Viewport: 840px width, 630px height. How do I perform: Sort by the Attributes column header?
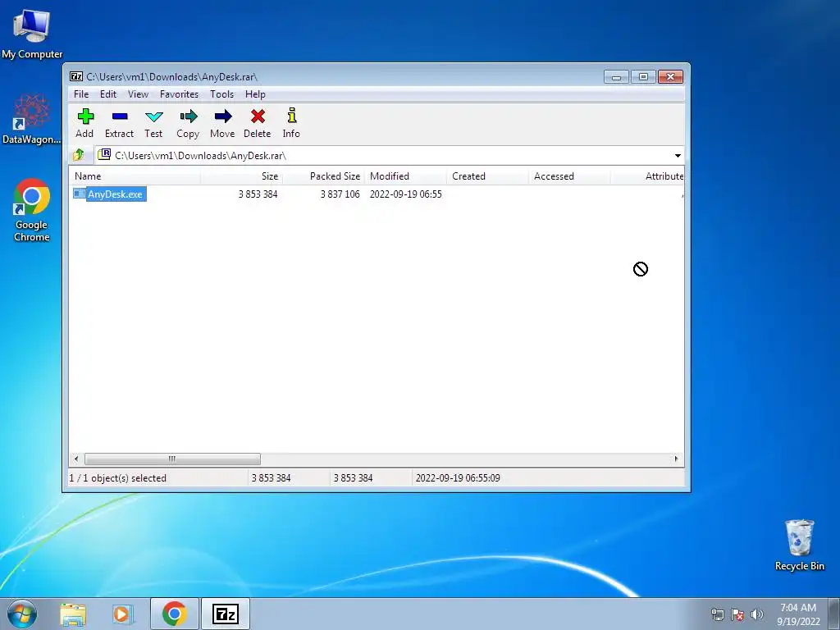[x=648, y=176]
